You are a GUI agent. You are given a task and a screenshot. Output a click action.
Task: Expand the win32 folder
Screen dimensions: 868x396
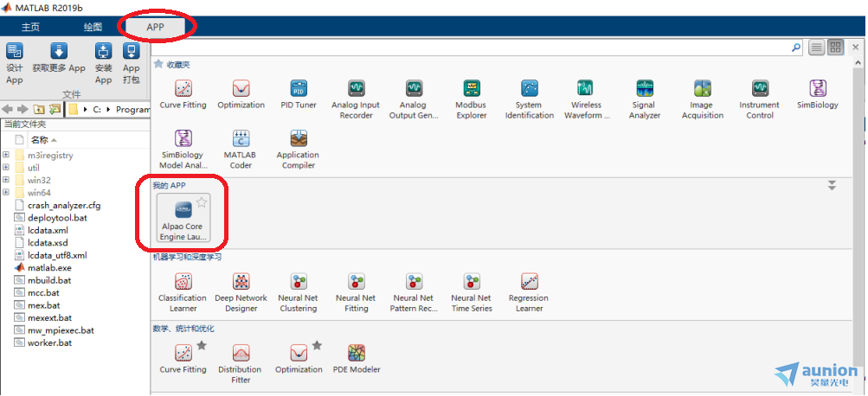[x=6, y=181]
